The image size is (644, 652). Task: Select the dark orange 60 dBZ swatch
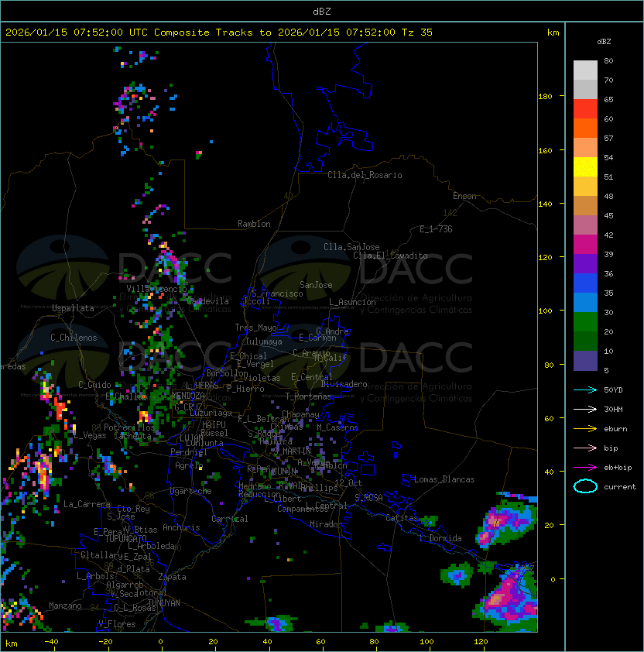coord(585,129)
